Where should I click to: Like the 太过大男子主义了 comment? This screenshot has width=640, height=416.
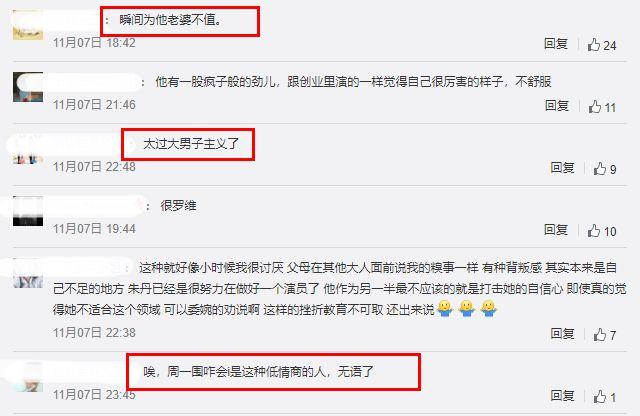click(604, 169)
